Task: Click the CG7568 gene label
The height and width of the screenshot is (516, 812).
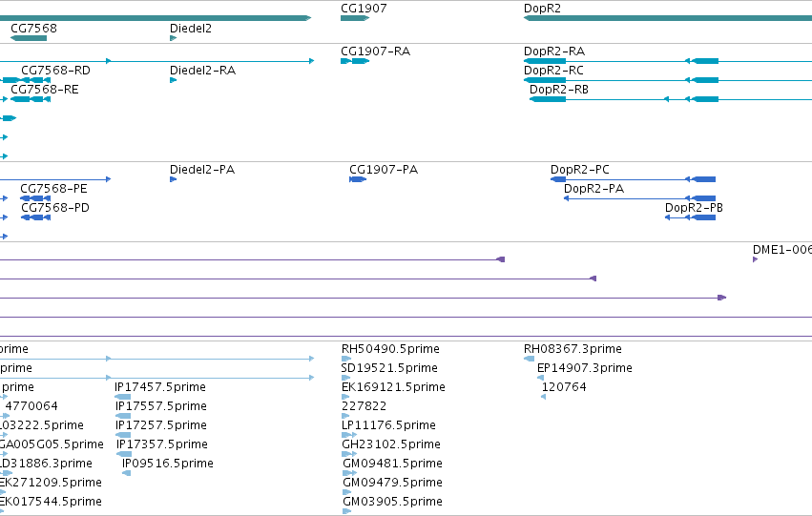Action: tap(33, 29)
